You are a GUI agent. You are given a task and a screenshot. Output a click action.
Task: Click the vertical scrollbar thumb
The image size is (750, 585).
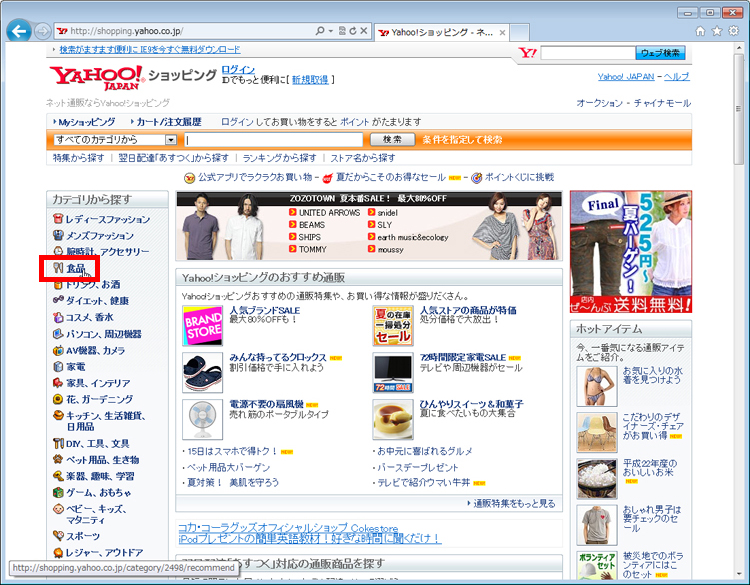coord(739,109)
